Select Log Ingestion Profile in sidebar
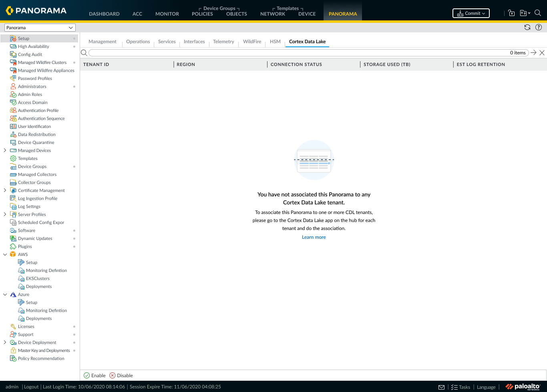Screen dimensions: 547x392 (38, 198)
